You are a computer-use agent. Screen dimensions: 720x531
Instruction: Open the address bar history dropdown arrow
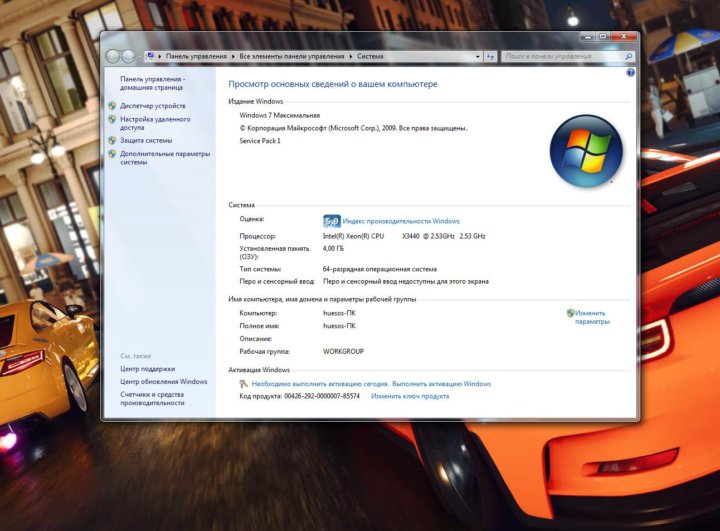tap(478, 56)
